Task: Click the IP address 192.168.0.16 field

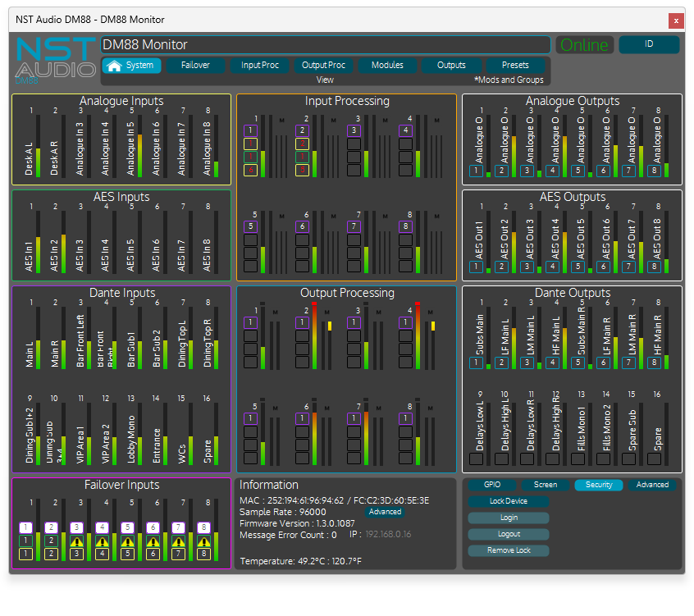Action: click(x=388, y=535)
